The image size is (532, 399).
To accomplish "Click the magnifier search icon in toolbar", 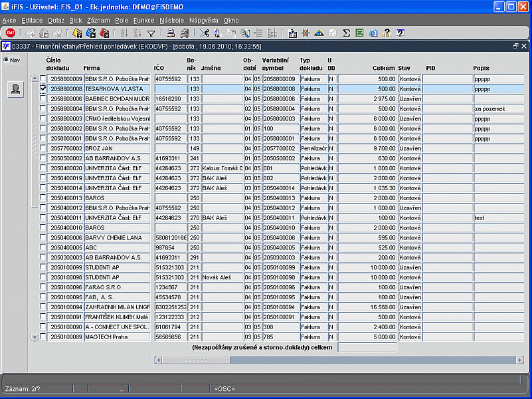I will (x=245, y=33).
